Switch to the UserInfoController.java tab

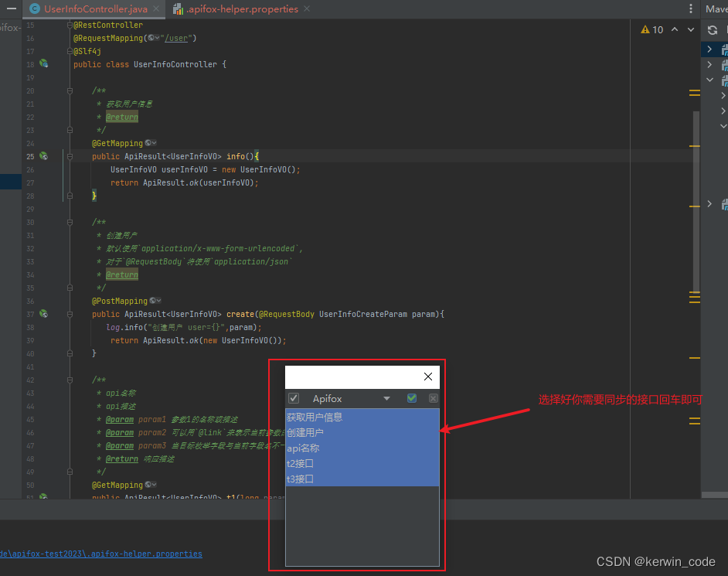pos(95,9)
